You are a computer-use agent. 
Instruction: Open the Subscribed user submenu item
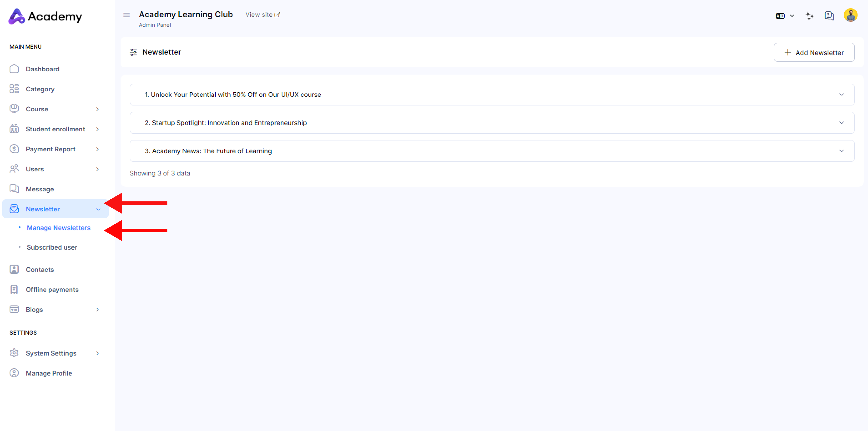coord(52,247)
